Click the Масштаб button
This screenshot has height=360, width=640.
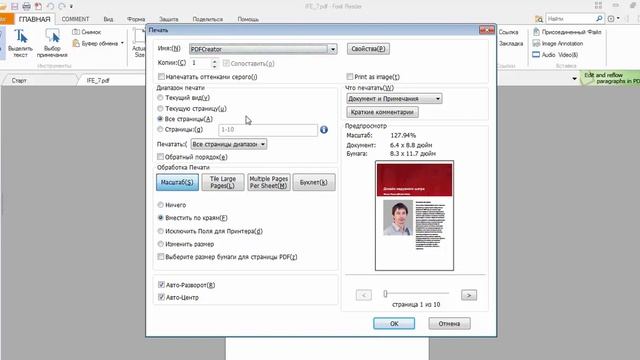(x=177, y=182)
